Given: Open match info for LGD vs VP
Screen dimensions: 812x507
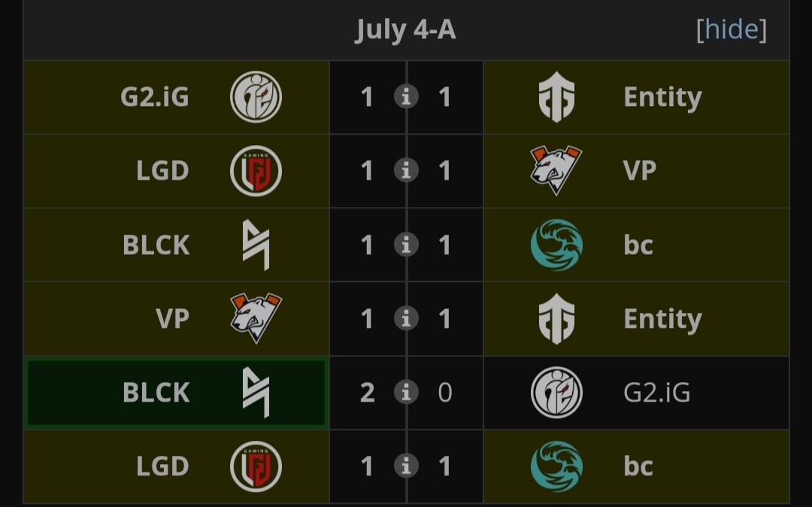Looking at the screenshot, I should coord(406,171).
